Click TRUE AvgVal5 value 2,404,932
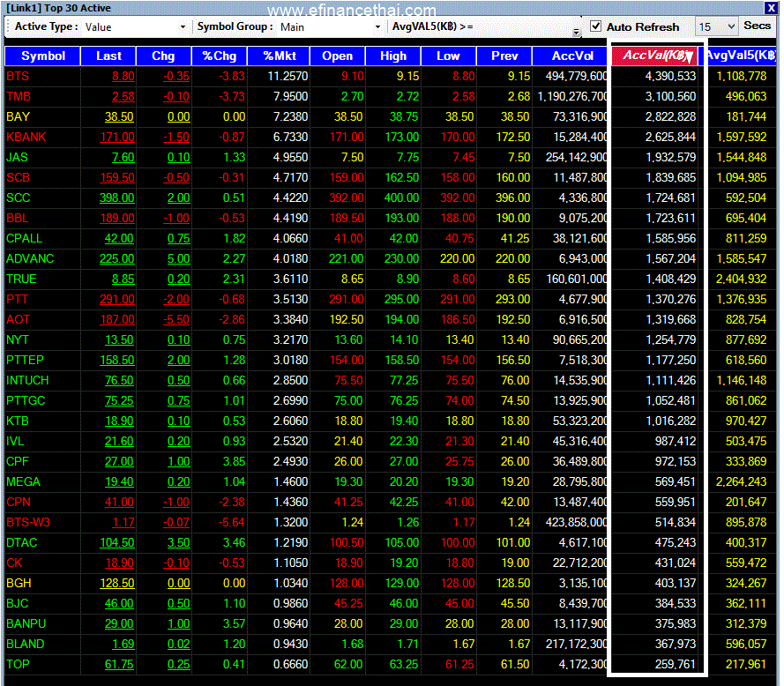The height and width of the screenshot is (686, 784). click(x=741, y=279)
